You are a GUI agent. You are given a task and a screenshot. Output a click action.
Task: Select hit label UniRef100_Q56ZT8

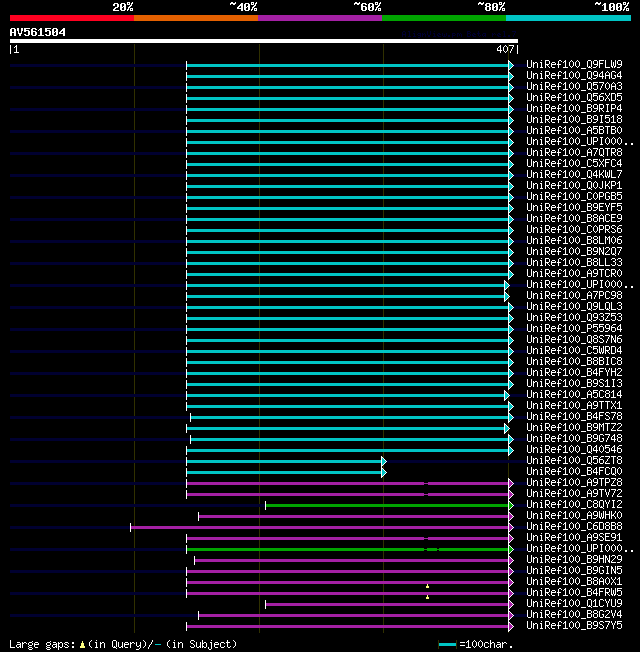pos(574,461)
